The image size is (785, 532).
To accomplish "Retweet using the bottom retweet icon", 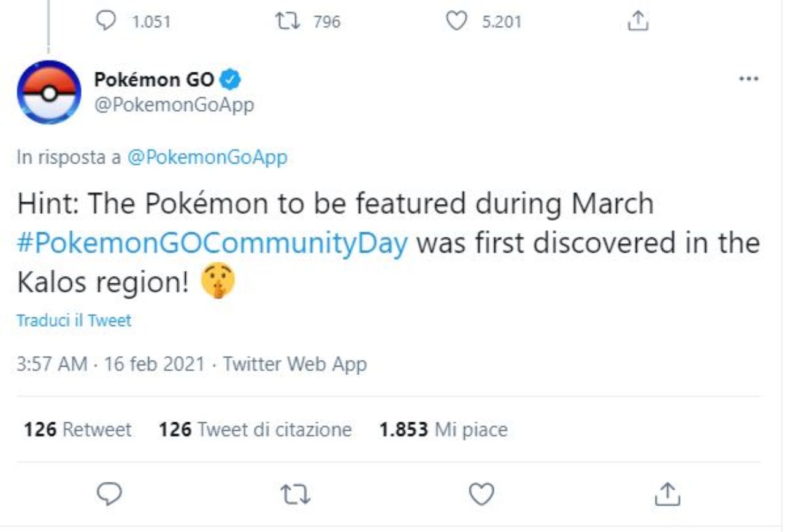I will click(x=296, y=493).
